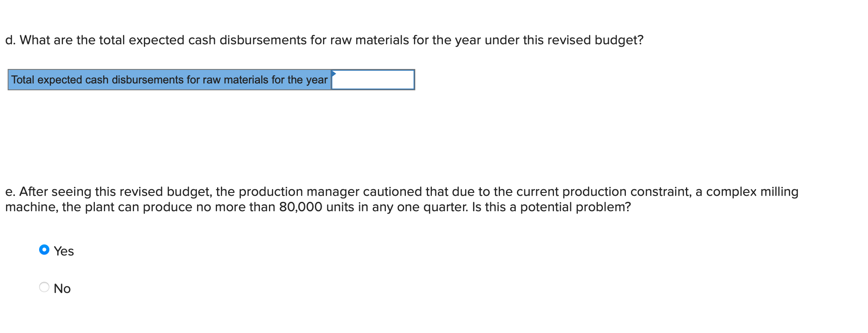Click the 'No' option label text

(x=63, y=288)
